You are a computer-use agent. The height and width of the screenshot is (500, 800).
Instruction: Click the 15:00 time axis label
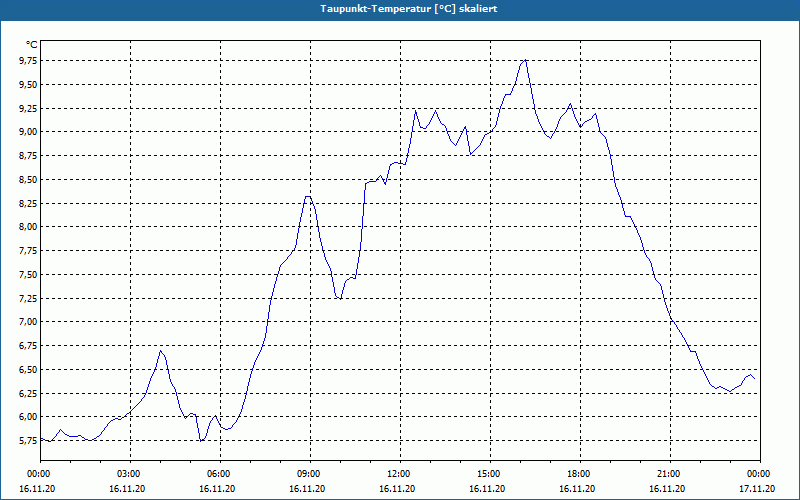(490, 474)
